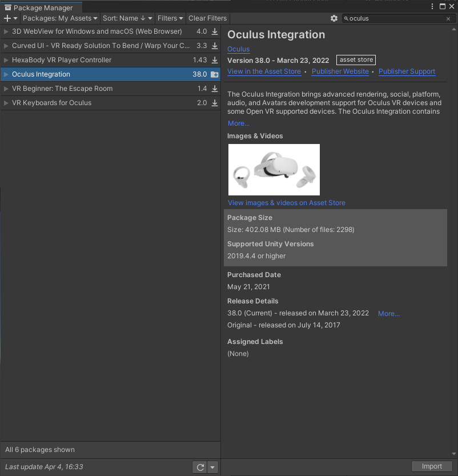Image resolution: width=458 pixels, height=476 pixels.
Task: Open Oculus publisher link
Action: pyautogui.click(x=238, y=49)
